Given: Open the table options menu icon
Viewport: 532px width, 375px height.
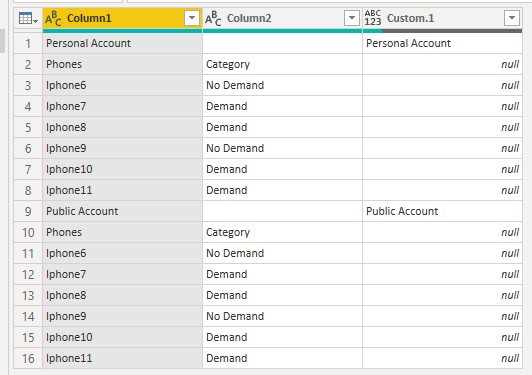Looking at the screenshot, I should point(28,18).
